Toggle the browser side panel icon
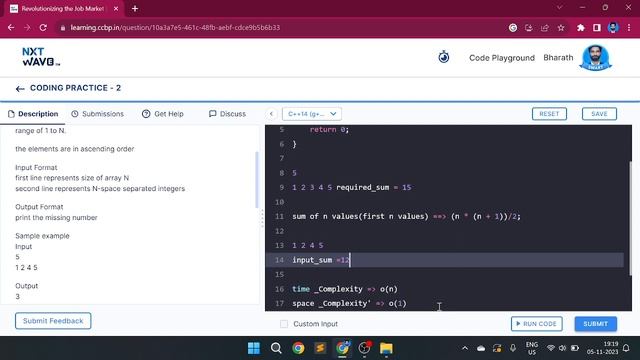This screenshot has width=640, height=360. point(597,28)
